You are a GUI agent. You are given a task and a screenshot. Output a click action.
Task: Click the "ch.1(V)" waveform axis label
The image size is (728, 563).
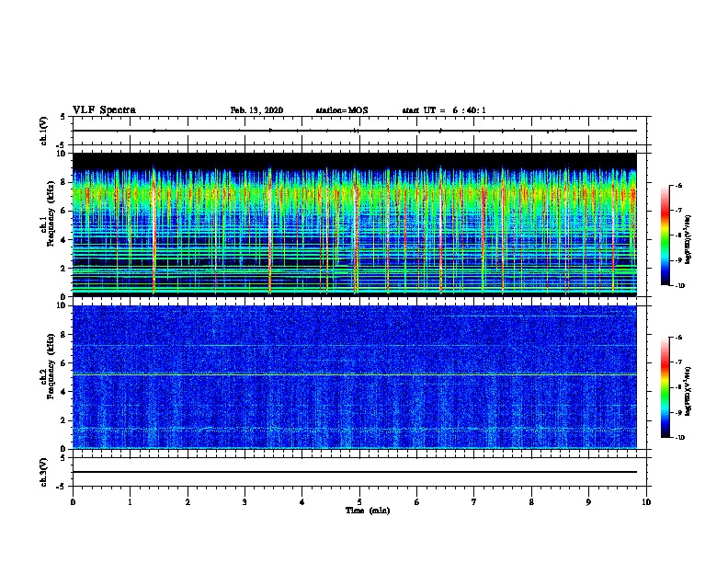(44, 131)
